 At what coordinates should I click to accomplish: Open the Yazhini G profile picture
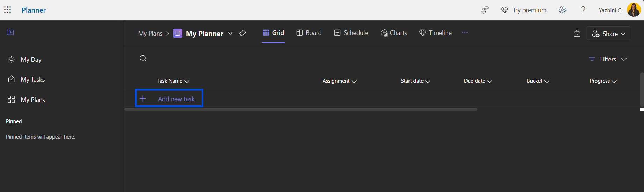[x=634, y=10]
